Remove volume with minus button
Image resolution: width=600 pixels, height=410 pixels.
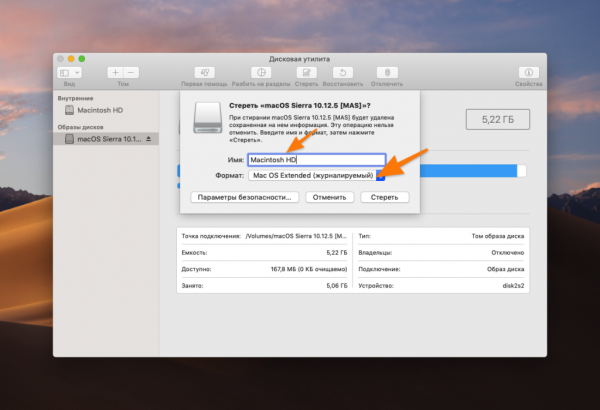click(131, 72)
